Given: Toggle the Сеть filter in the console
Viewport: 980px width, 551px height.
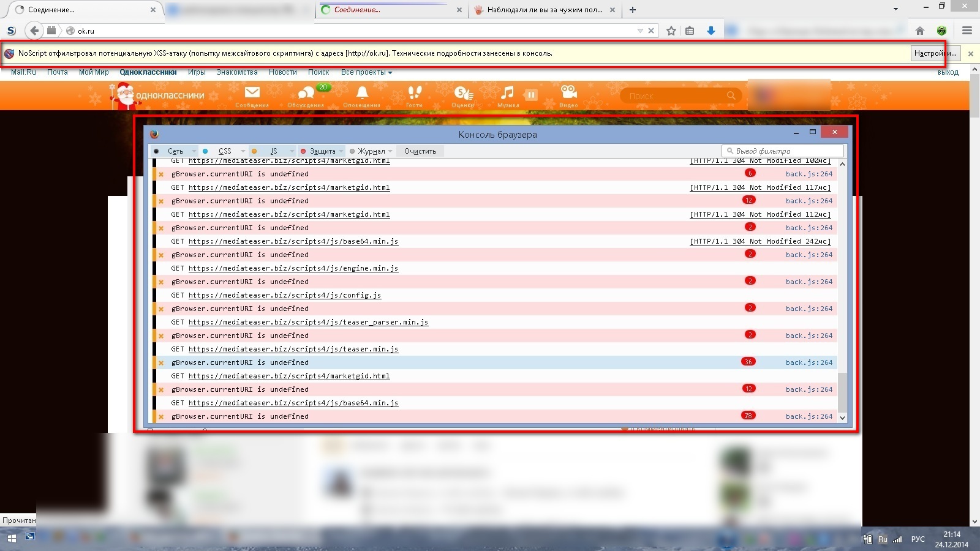Looking at the screenshot, I should point(171,151).
